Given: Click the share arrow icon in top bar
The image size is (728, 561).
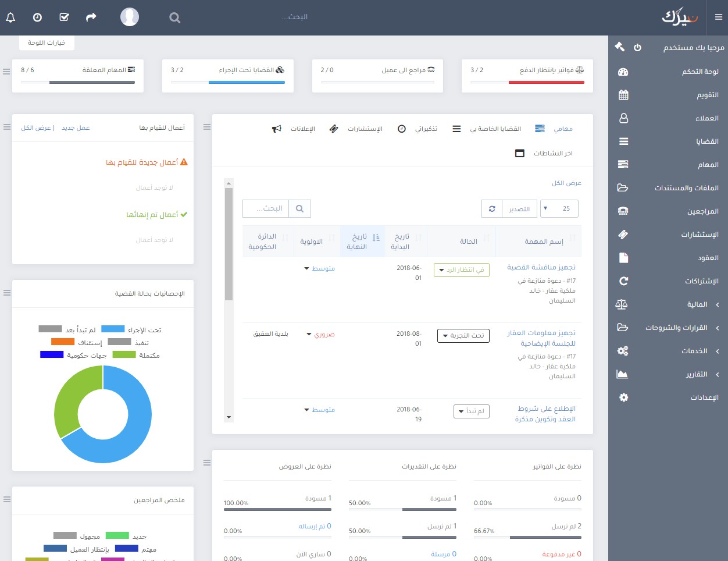Looking at the screenshot, I should (x=91, y=17).
